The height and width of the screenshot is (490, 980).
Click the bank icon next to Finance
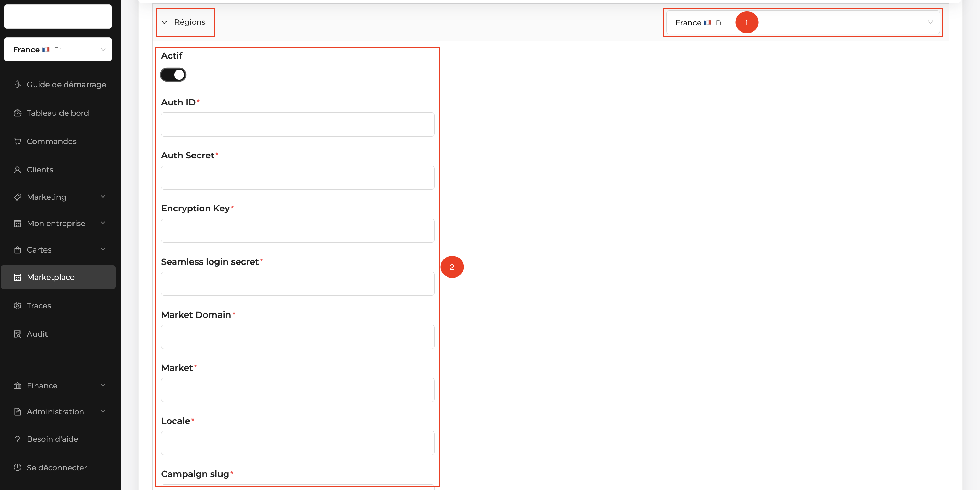(x=17, y=386)
